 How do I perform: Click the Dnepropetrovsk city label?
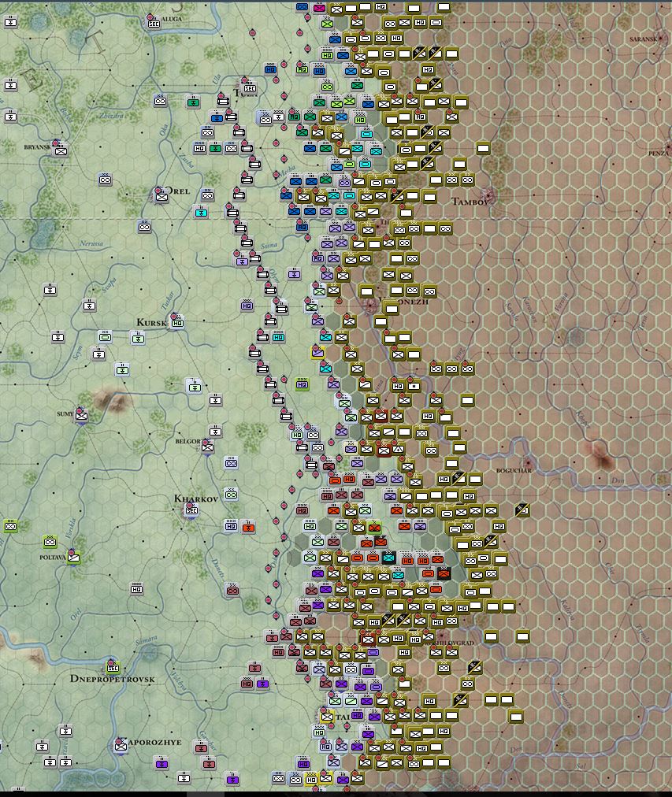113,679
